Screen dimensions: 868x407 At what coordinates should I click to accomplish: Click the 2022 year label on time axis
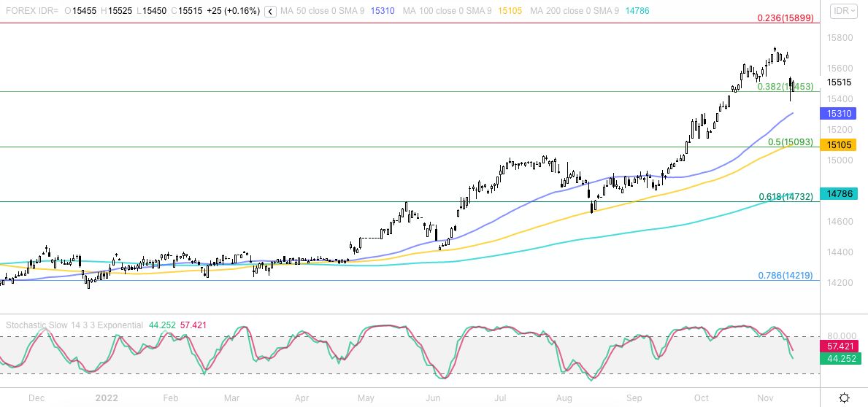[107, 398]
